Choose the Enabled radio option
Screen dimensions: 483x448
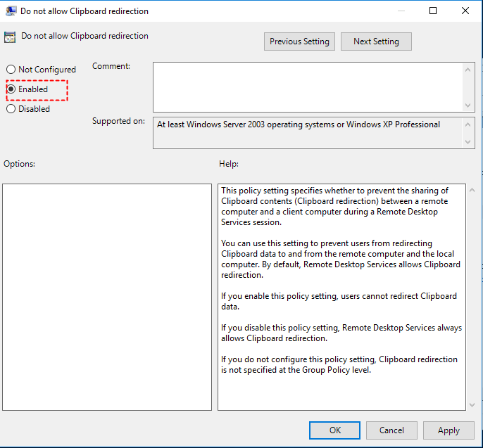point(11,89)
